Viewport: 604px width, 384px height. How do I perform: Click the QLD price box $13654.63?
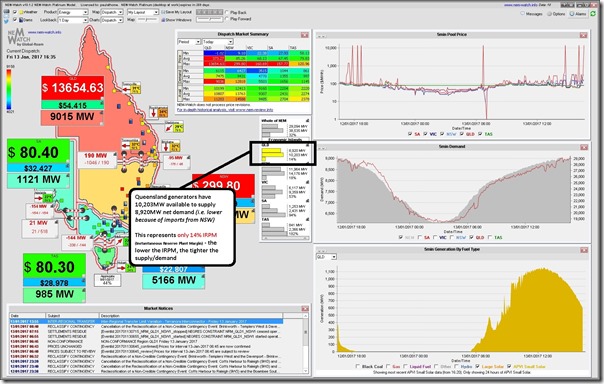(73, 88)
